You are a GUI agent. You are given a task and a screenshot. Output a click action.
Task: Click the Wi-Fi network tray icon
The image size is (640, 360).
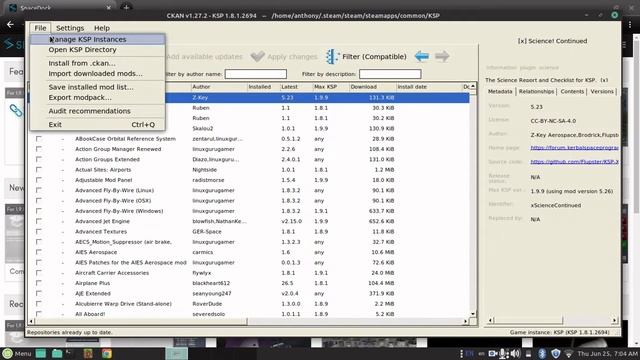pos(568,353)
